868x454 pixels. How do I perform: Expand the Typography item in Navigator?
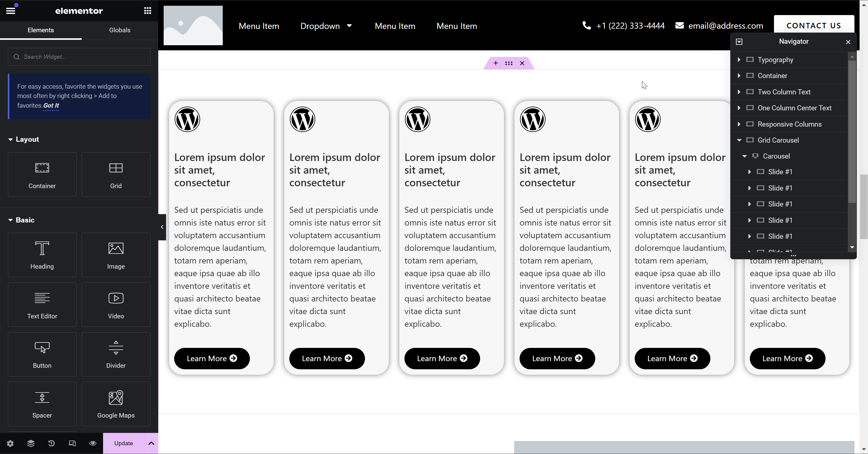739,60
